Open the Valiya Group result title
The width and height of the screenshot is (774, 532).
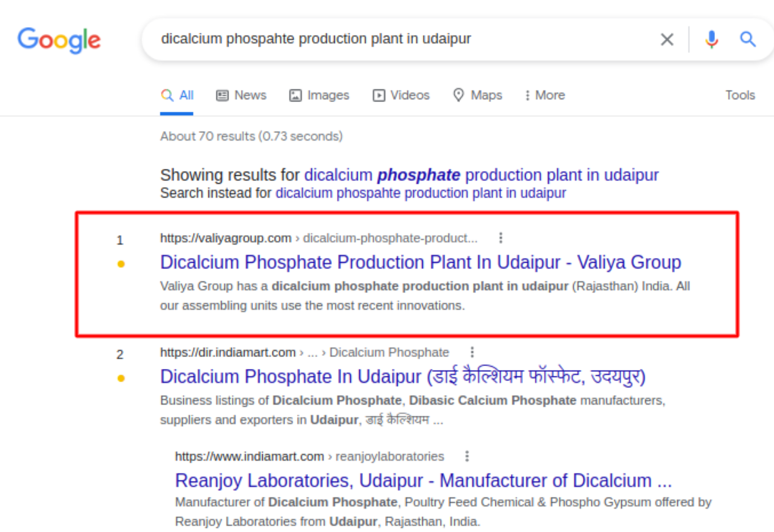point(420,262)
